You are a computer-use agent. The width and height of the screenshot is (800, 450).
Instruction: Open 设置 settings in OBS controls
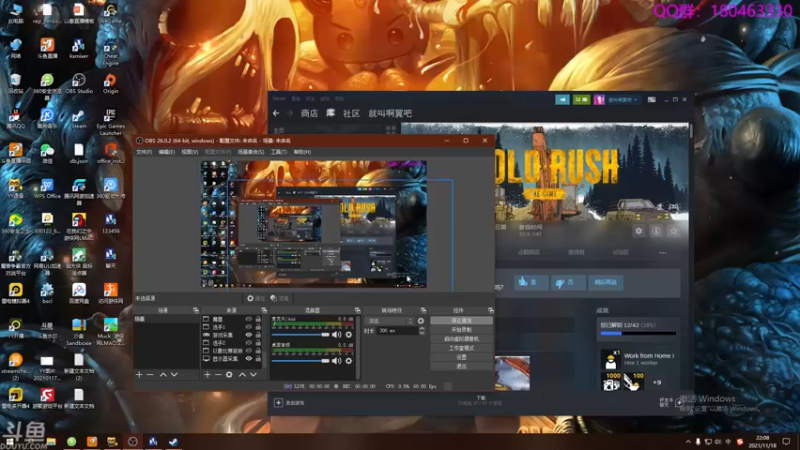(x=461, y=357)
